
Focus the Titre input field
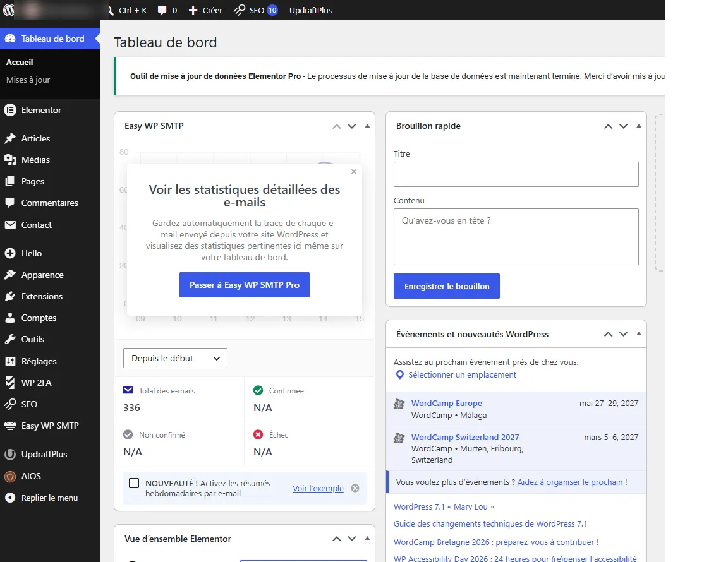pos(516,174)
